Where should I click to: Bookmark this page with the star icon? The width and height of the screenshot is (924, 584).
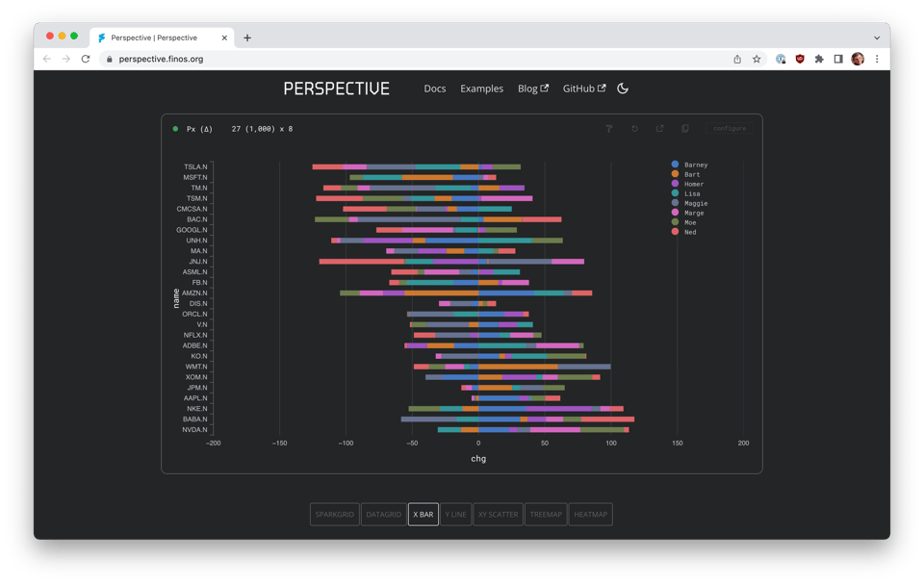point(757,59)
